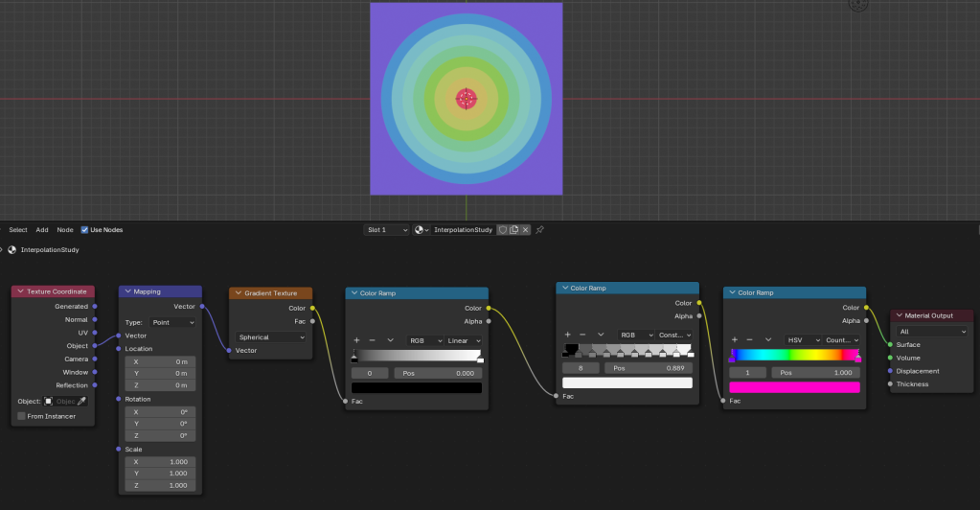Collapse the Mapping node via header arrow

tap(126, 291)
